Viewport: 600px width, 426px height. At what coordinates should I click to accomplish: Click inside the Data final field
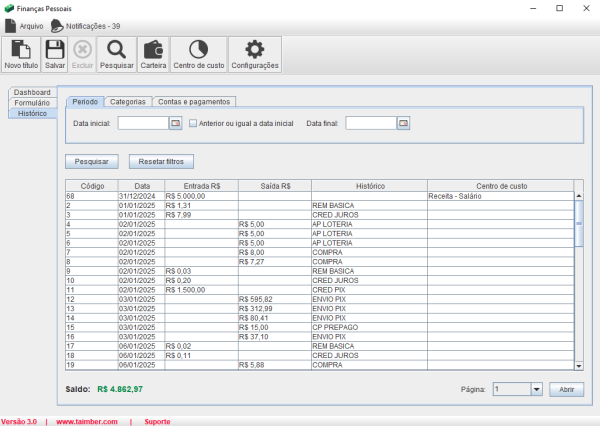coord(371,123)
